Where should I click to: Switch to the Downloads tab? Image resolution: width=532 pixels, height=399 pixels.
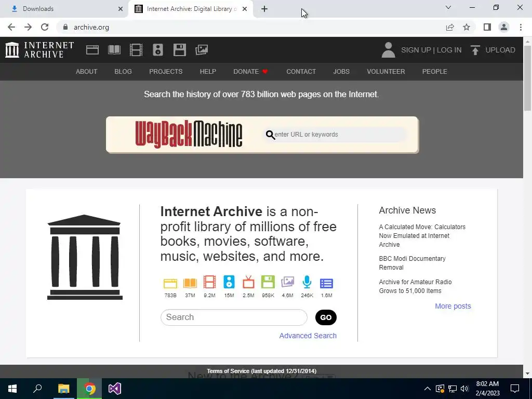(64, 9)
